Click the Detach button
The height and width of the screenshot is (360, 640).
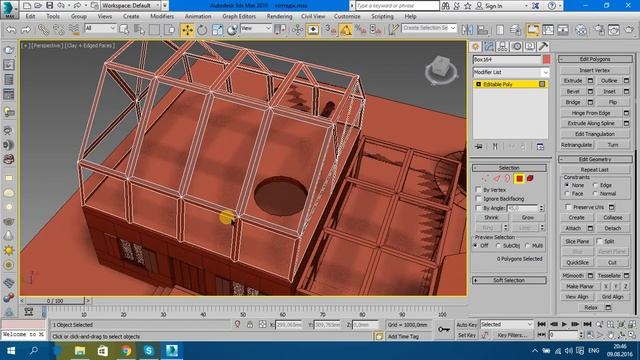(x=613, y=228)
